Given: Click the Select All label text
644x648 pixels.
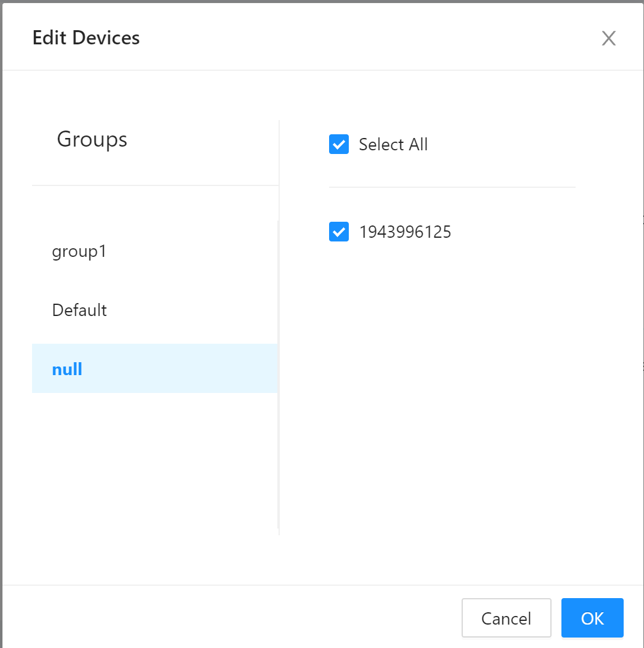Looking at the screenshot, I should tap(393, 145).
